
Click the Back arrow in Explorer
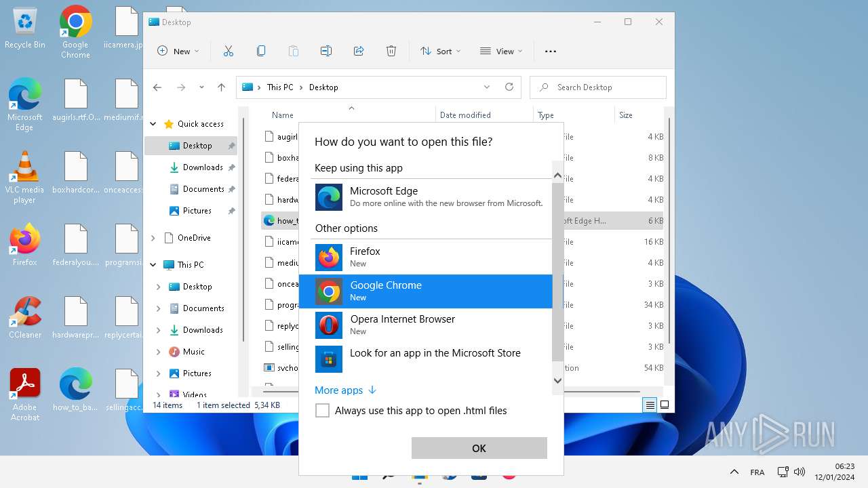(x=157, y=87)
